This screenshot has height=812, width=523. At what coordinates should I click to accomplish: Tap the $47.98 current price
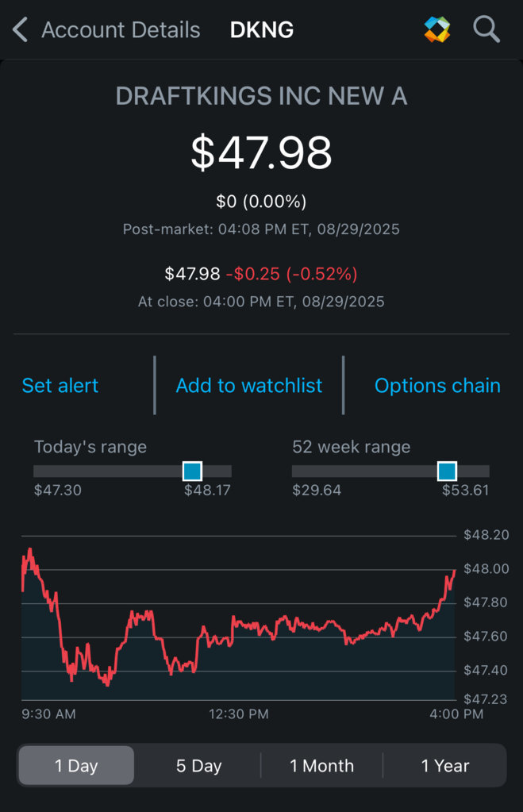coord(262,152)
